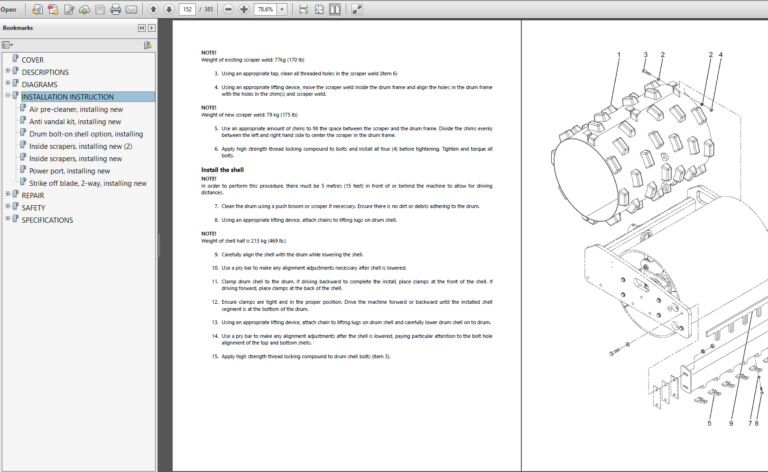Open bookmark 'Anti vandal kit, installing new'
768x472 pixels.
(75, 121)
